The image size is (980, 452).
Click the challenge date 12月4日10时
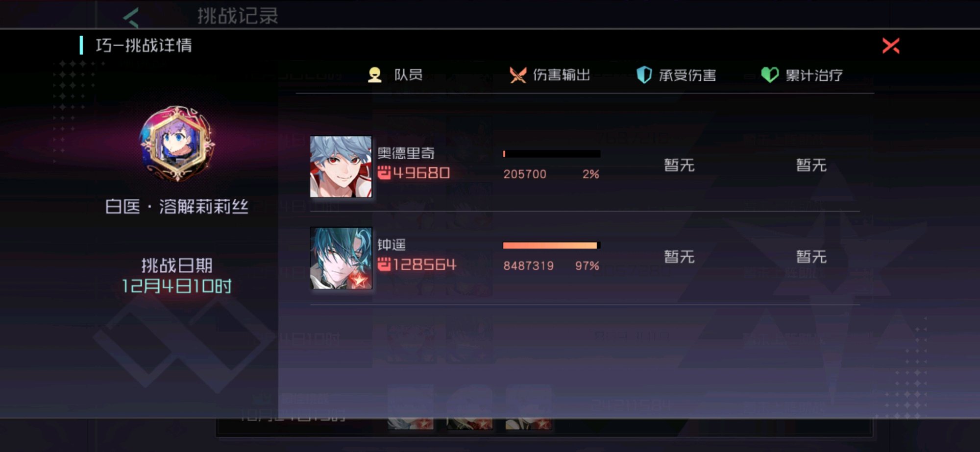tap(177, 286)
